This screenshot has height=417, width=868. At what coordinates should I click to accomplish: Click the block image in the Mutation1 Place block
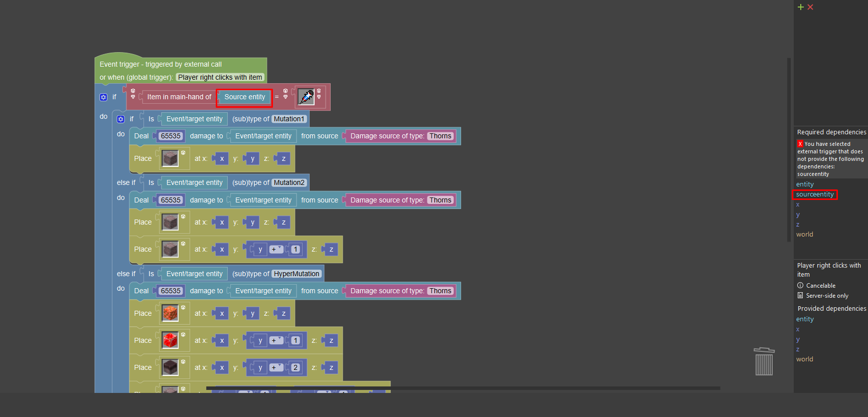tap(170, 158)
